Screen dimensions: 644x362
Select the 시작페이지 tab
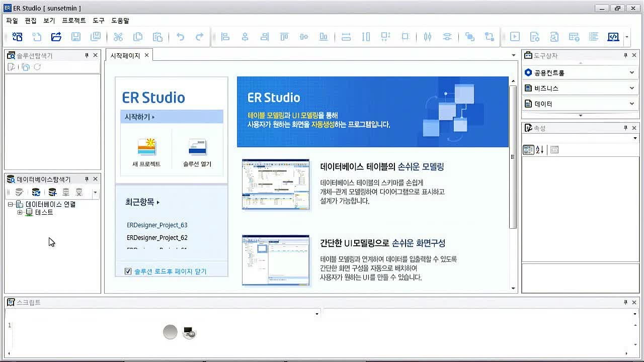pyautogui.click(x=125, y=55)
